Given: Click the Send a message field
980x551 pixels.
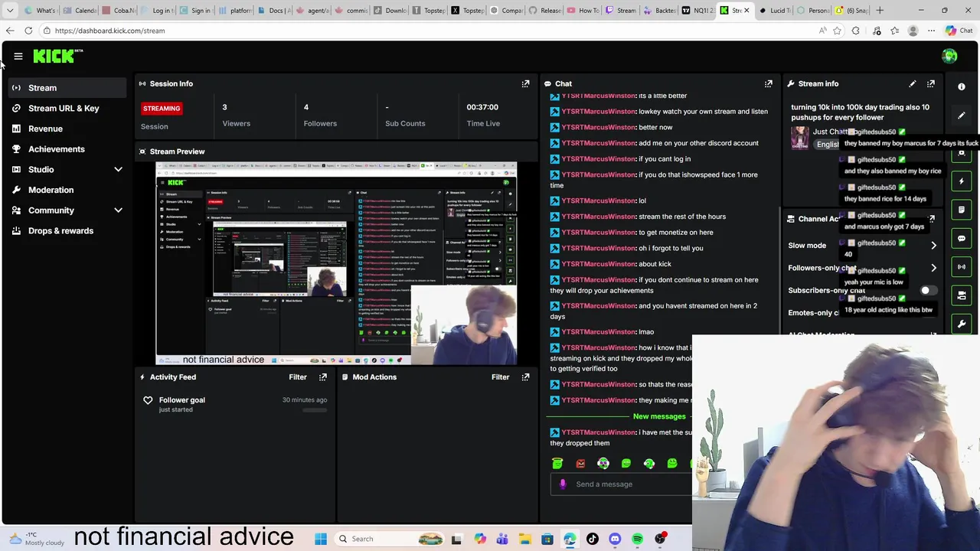Looking at the screenshot, I should click(x=620, y=484).
